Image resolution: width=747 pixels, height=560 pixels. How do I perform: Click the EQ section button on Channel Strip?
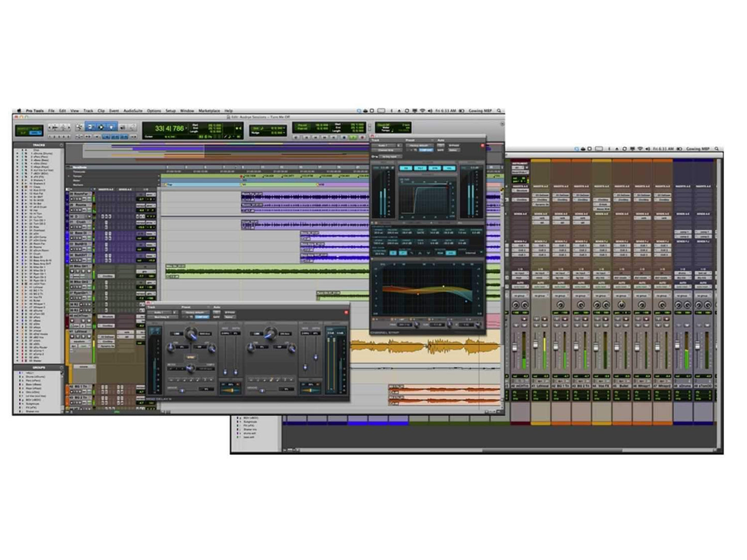point(405,168)
